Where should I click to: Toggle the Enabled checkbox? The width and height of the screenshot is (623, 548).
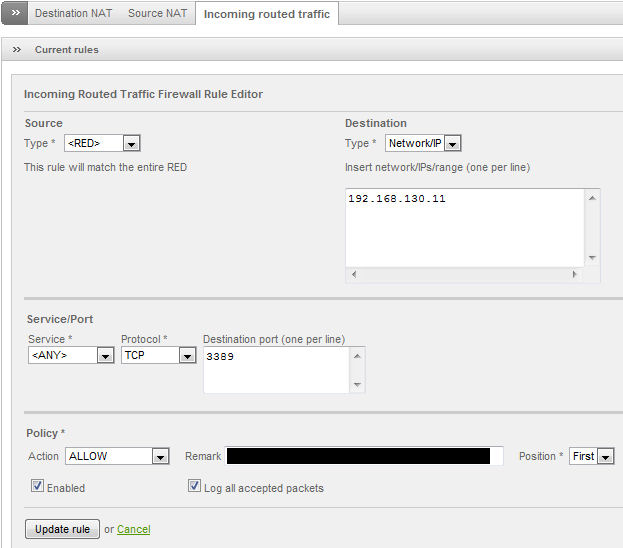(38, 487)
